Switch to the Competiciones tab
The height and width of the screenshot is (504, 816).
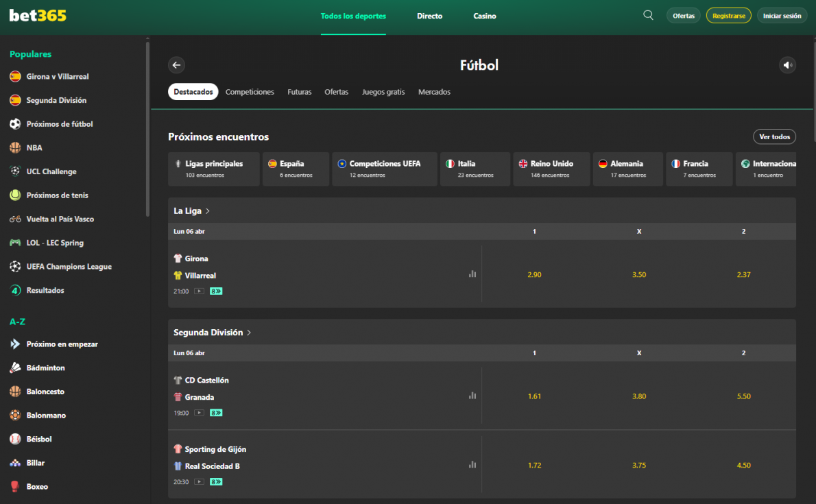(250, 92)
